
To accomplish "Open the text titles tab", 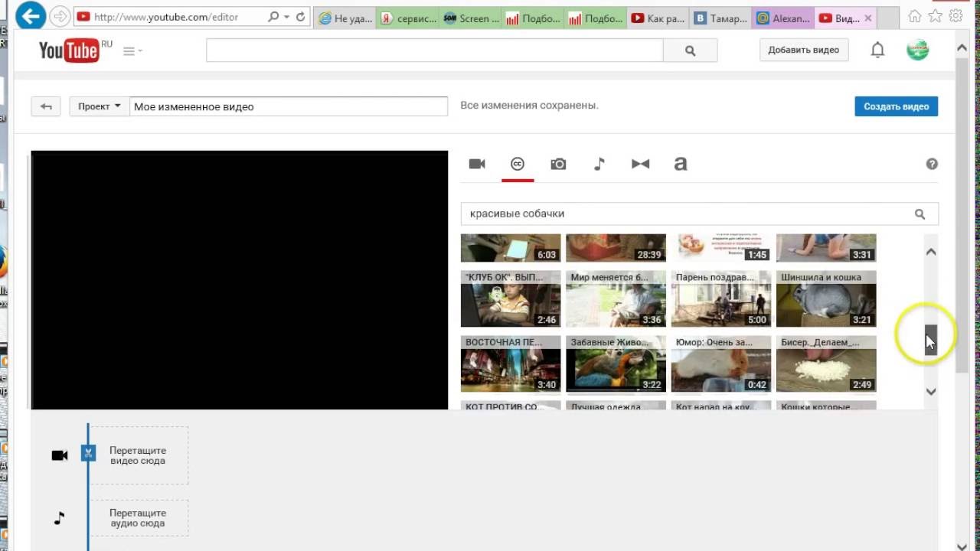I will click(680, 164).
